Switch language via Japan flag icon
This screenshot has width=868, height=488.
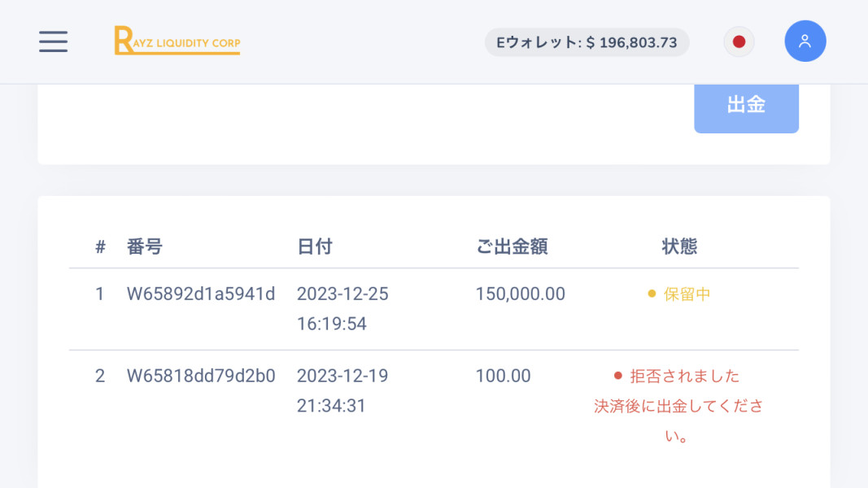tap(739, 42)
